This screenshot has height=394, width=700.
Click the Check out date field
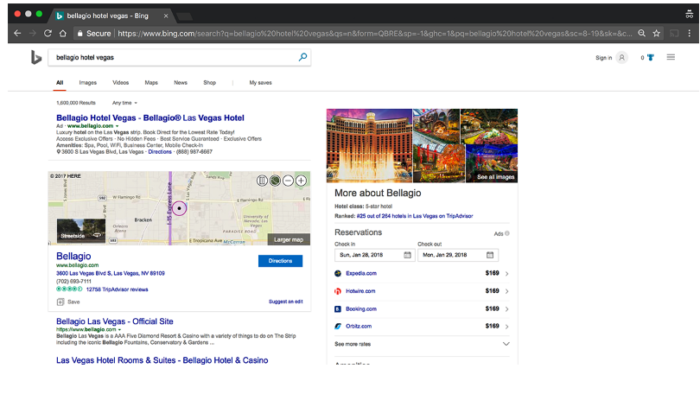point(458,255)
